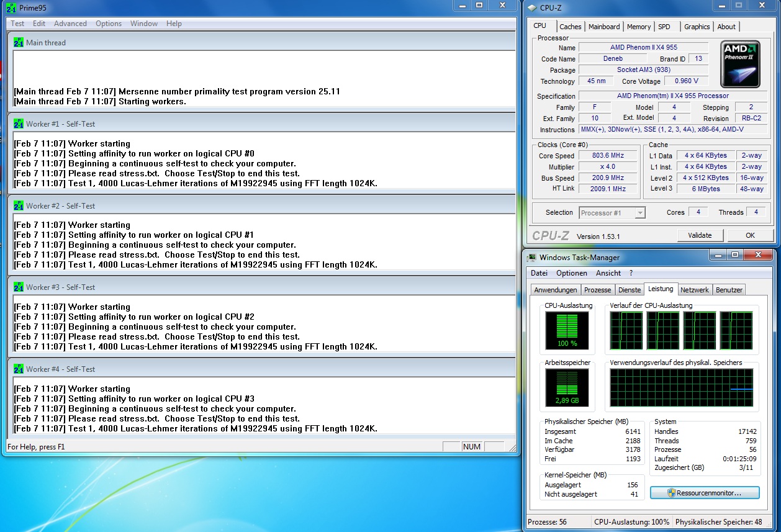Viewport: 781px width, 532px height.
Task: Open the Advanced menu in Prime95
Action: point(70,24)
